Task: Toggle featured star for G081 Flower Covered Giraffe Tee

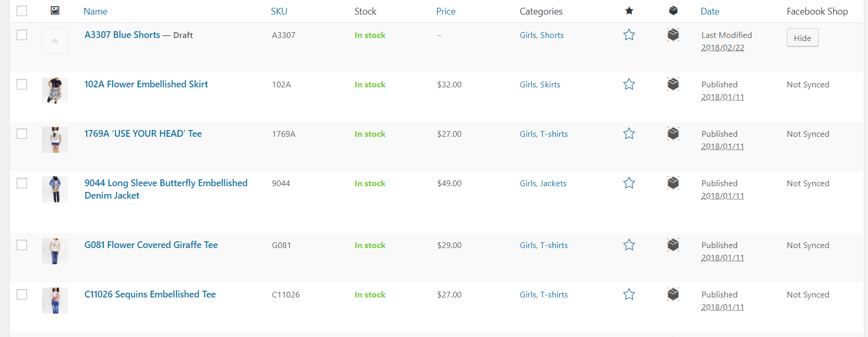Action: click(629, 245)
